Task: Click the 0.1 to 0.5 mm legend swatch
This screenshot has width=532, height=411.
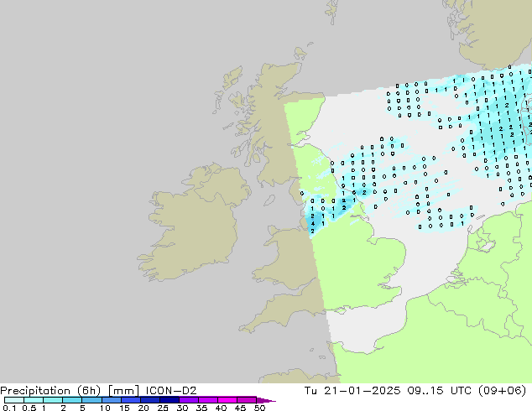Action: 14,400
